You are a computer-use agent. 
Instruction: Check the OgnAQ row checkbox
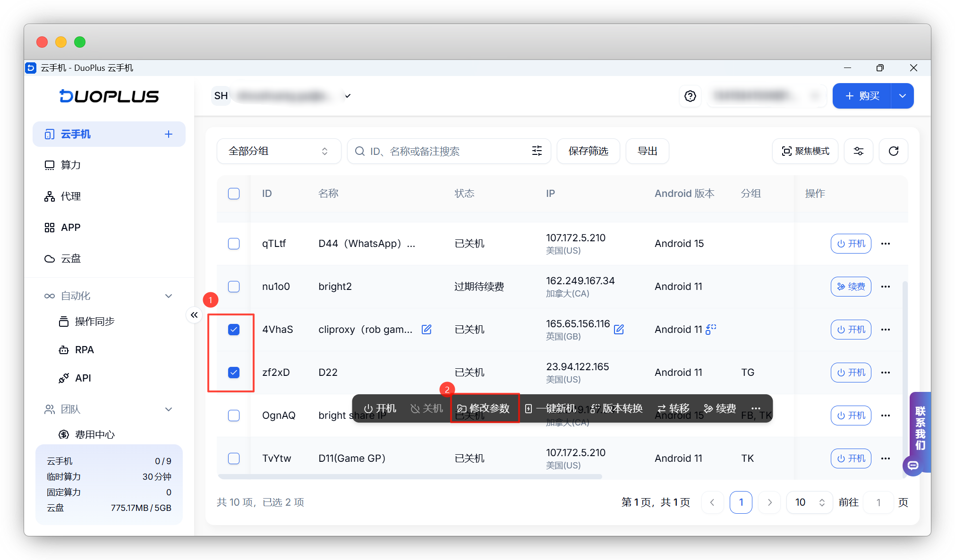coord(234,416)
